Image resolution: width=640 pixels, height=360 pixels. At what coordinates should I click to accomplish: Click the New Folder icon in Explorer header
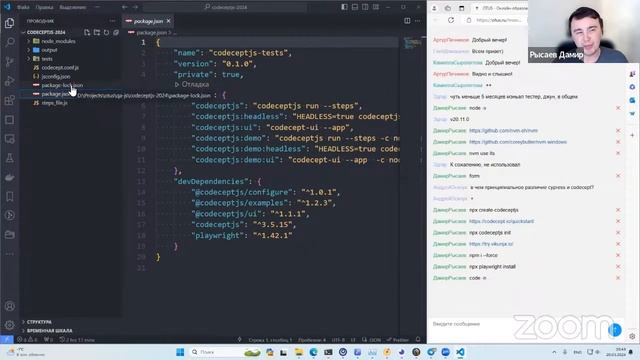[x=97, y=32]
